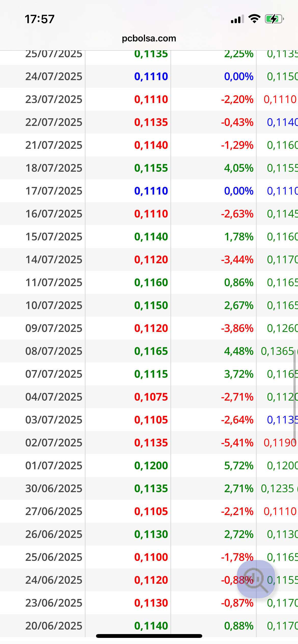This screenshot has width=298, height=644.
Task: Click the -3,86% change value
Action: pyautogui.click(x=237, y=328)
